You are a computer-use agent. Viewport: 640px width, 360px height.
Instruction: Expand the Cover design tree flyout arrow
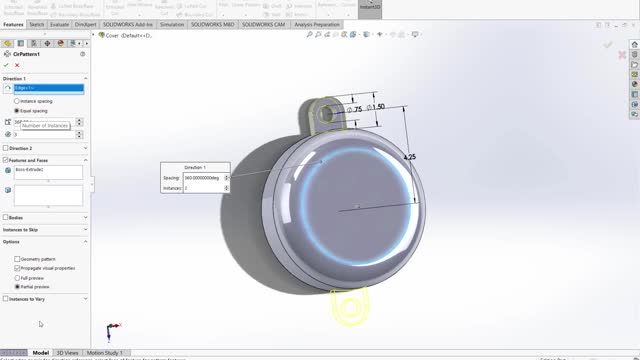pyautogui.click(x=93, y=36)
